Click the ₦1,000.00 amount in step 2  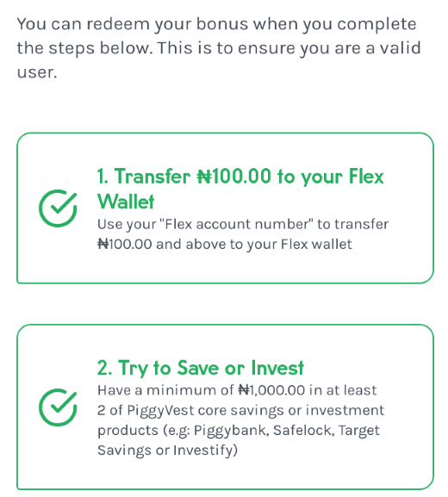pos(271,390)
